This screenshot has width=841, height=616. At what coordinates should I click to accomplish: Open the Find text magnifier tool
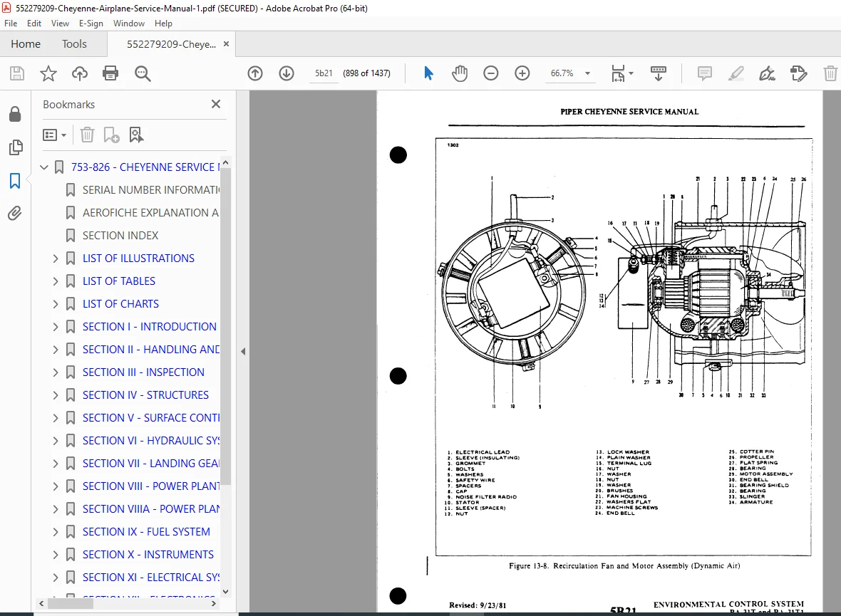(x=143, y=73)
